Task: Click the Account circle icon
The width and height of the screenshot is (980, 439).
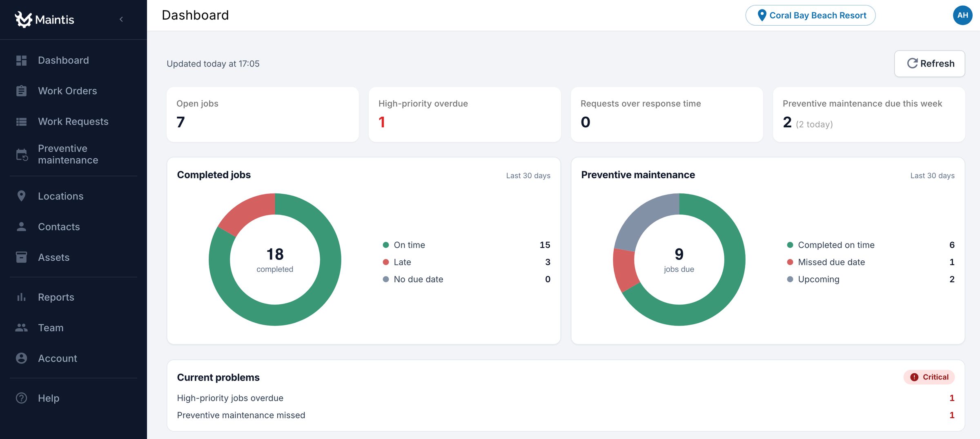Action: [21, 358]
